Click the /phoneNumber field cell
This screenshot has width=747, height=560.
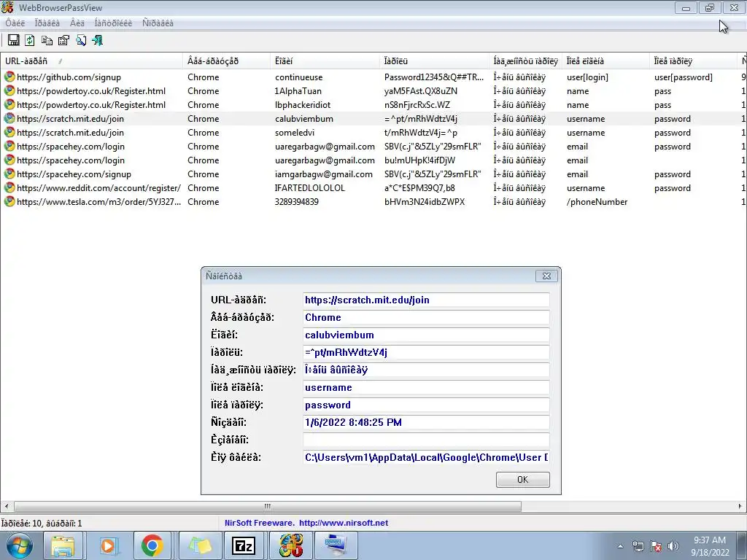pyautogui.click(x=597, y=201)
